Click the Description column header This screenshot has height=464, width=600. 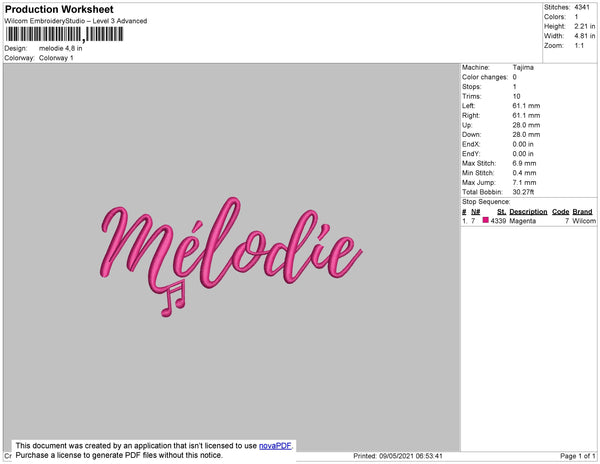[x=528, y=212]
